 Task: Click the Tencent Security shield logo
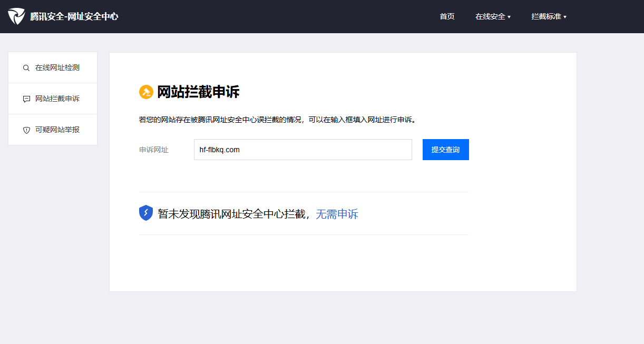16,16
